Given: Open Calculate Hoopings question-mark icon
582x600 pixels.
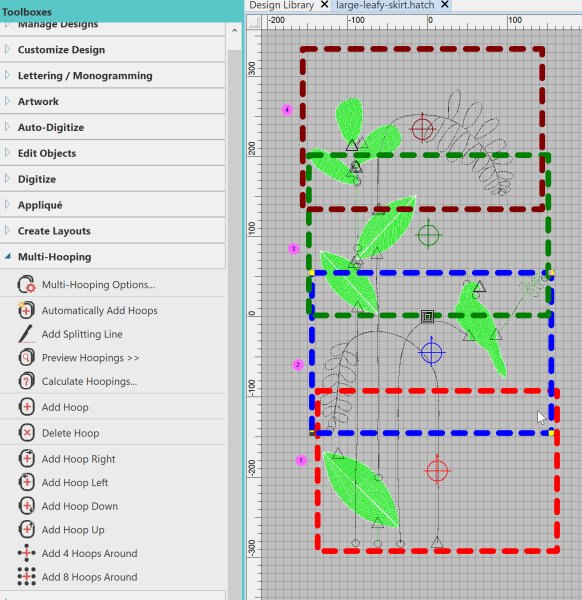Looking at the screenshot, I should 26,382.
